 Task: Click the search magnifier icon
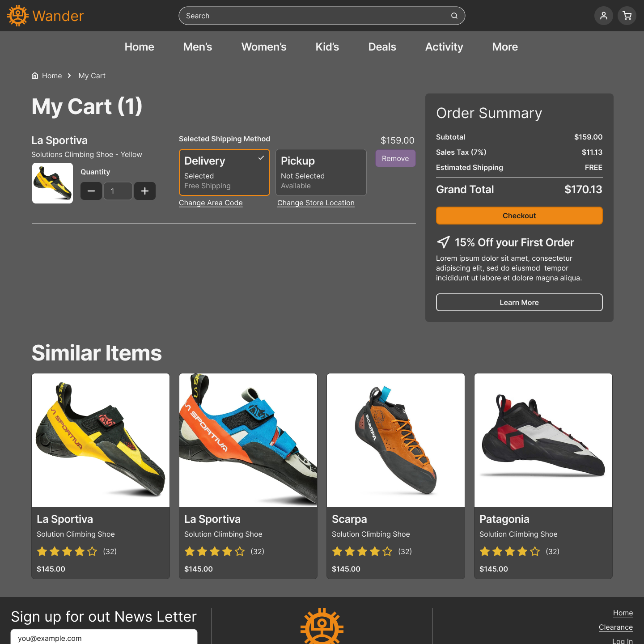(454, 16)
